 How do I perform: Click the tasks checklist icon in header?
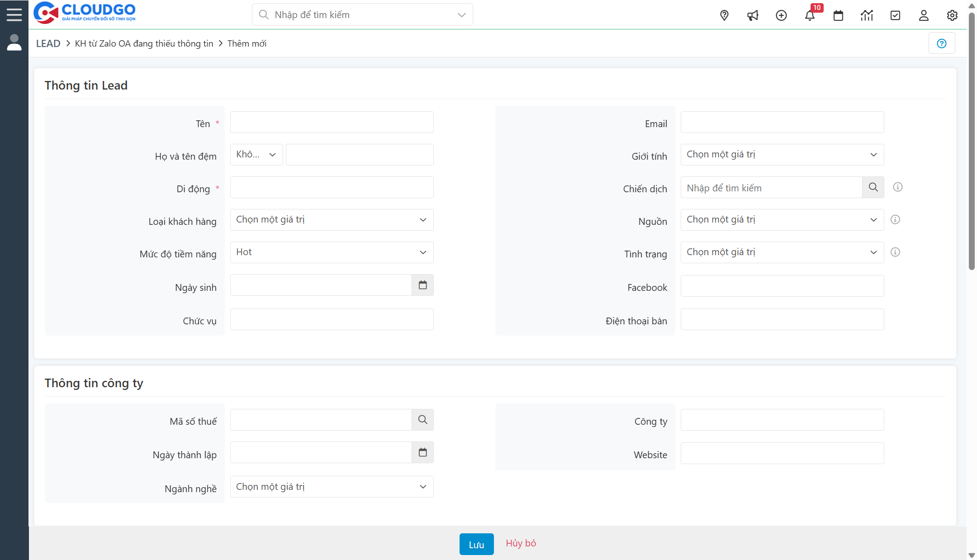click(895, 15)
